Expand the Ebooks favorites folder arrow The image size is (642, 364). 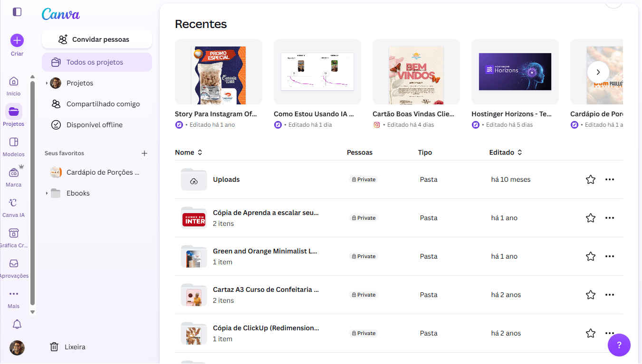(47, 193)
